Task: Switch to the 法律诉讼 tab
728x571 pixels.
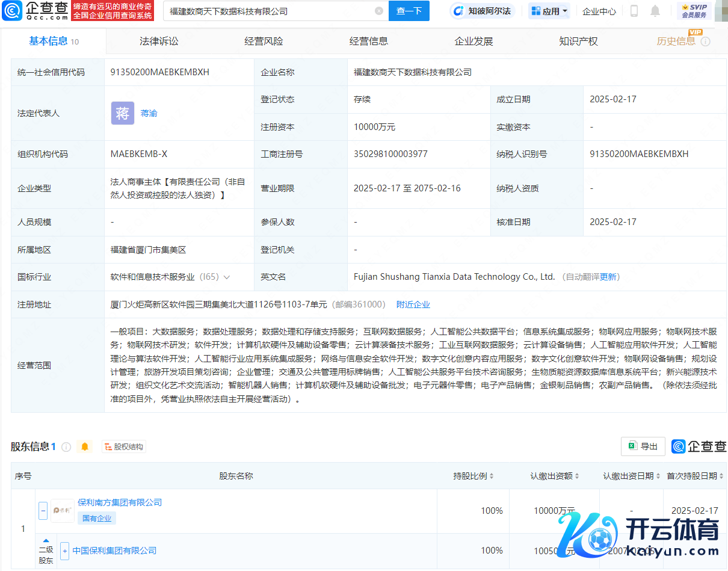Action: click(x=159, y=42)
